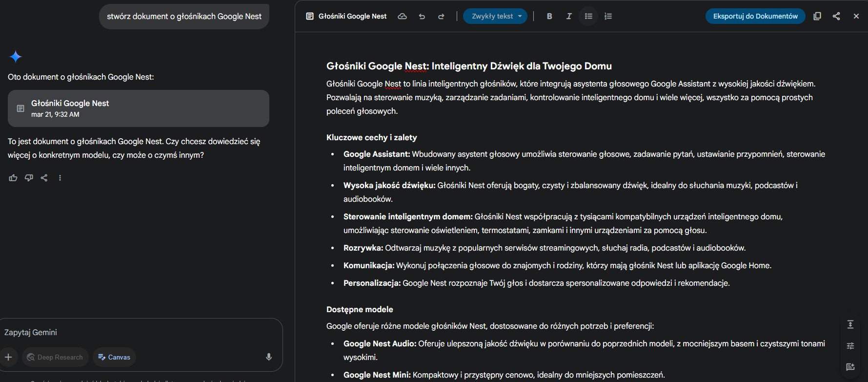This screenshot has width=868, height=382.
Task: Open the Głośniki Google Nest document card
Action: tap(138, 108)
